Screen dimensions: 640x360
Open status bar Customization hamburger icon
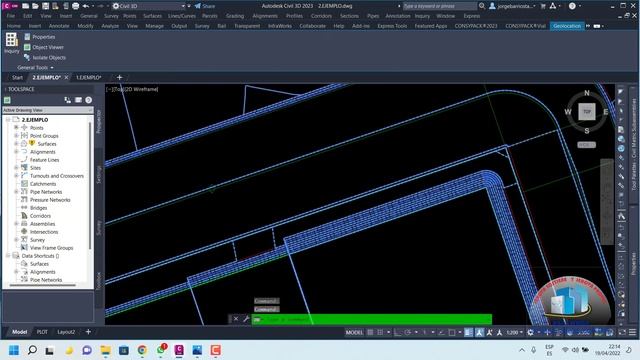click(x=632, y=332)
